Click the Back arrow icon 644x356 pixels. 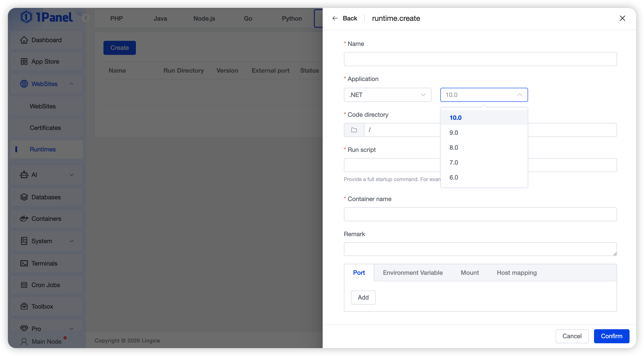(x=335, y=18)
